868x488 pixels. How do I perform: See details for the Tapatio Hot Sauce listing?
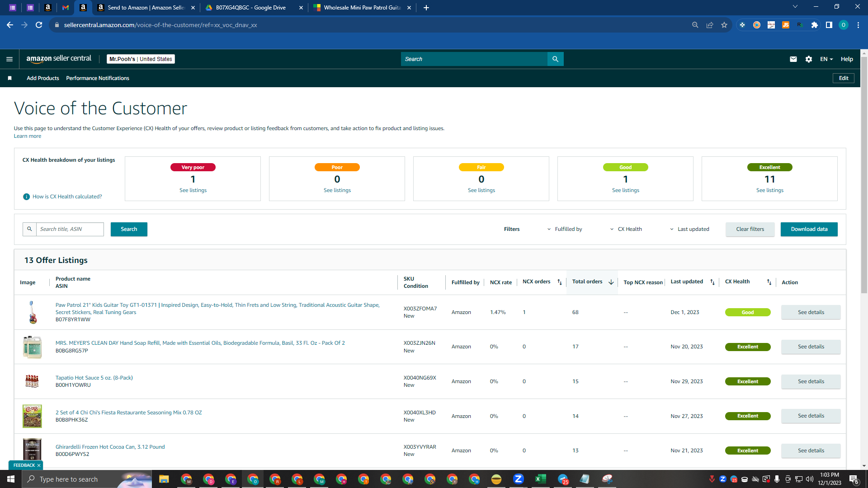point(811,381)
